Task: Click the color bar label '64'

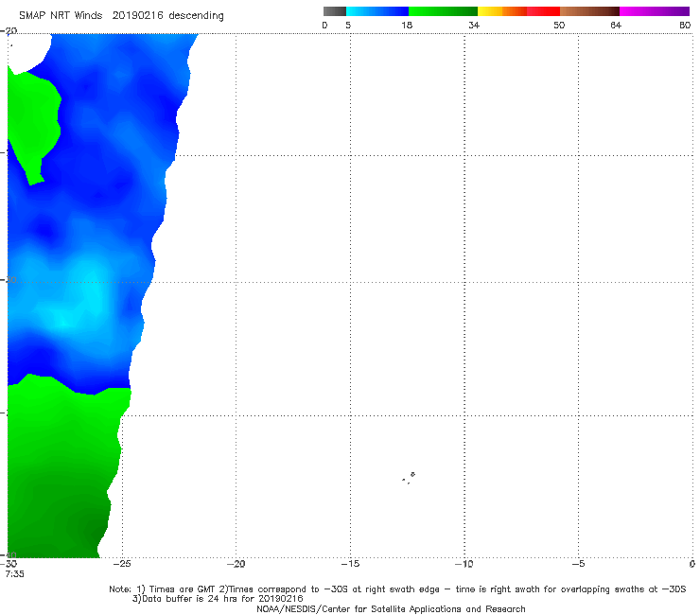Action: click(x=616, y=26)
